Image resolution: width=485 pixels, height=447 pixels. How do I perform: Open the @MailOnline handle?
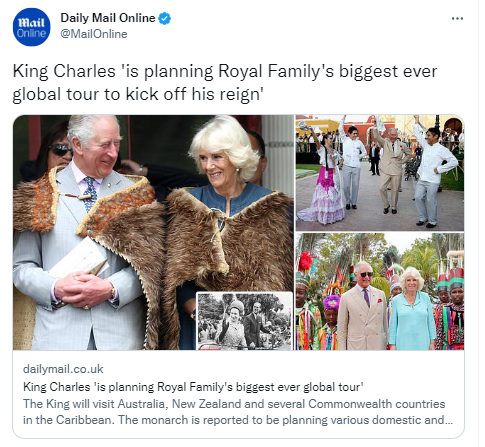94,34
